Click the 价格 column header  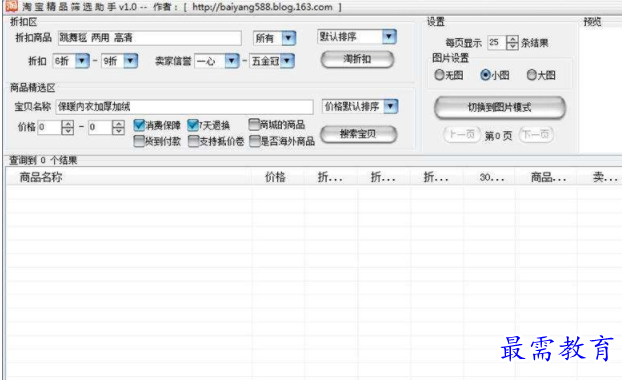click(x=278, y=177)
